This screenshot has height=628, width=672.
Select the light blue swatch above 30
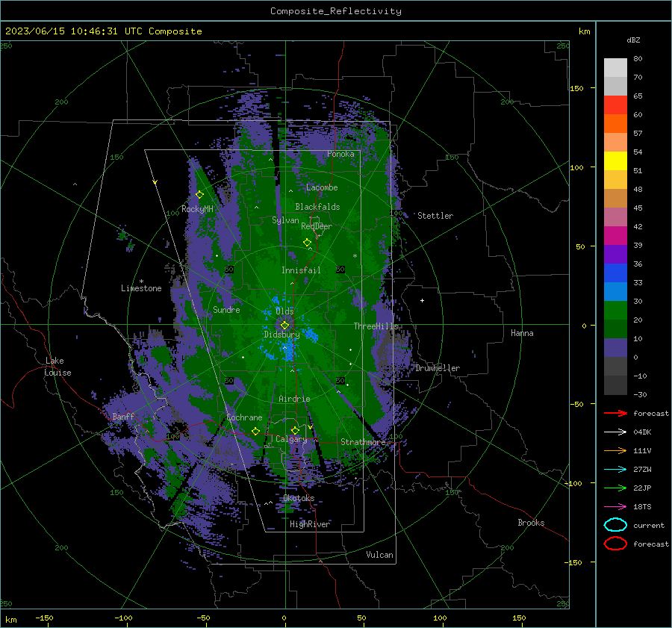pos(615,292)
